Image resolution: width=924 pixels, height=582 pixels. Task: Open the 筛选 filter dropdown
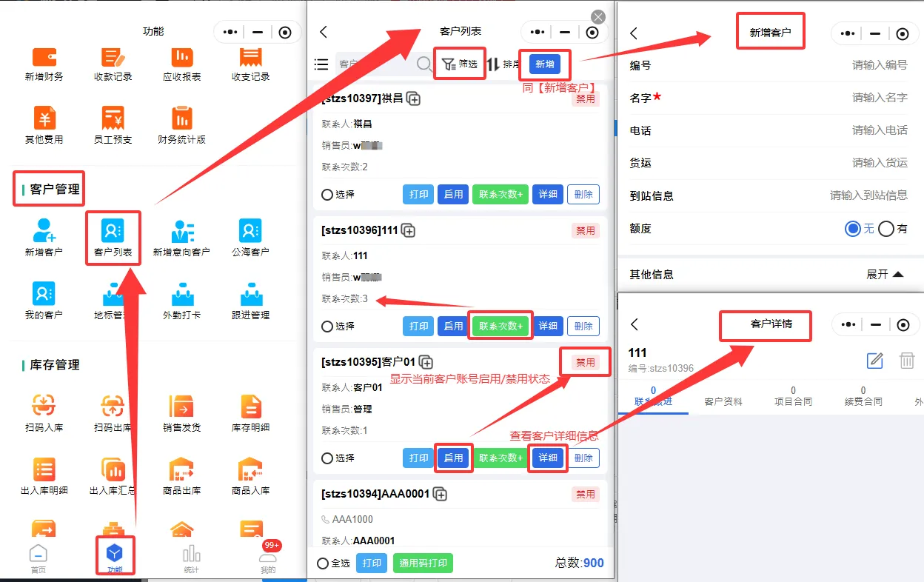460,64
